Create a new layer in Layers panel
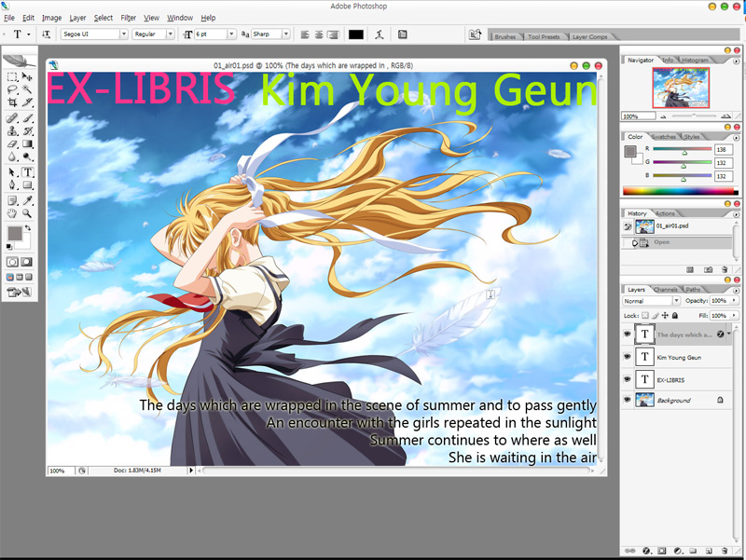Viewport: 746px width, 560px height. [709, 551]
